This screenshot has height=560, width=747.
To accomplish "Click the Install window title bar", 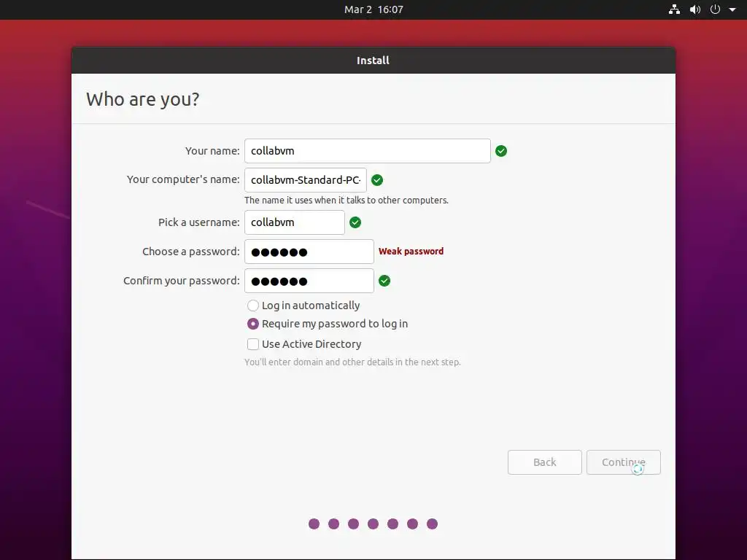I will coord(373,61).
